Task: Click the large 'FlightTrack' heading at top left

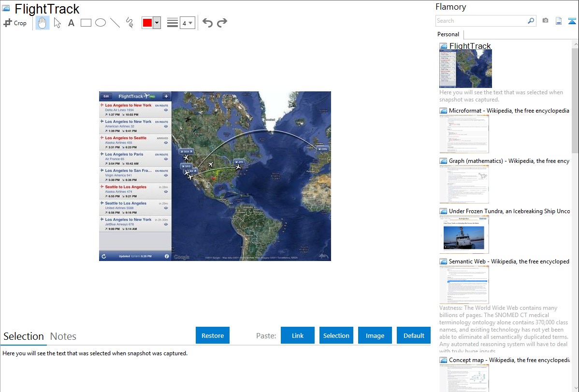Action: [x=47, y=9]
